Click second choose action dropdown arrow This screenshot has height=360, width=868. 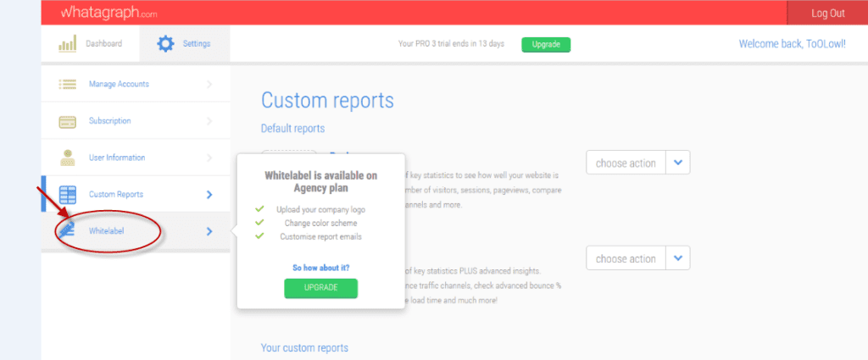pyautogui.click(x=678, y=258)
